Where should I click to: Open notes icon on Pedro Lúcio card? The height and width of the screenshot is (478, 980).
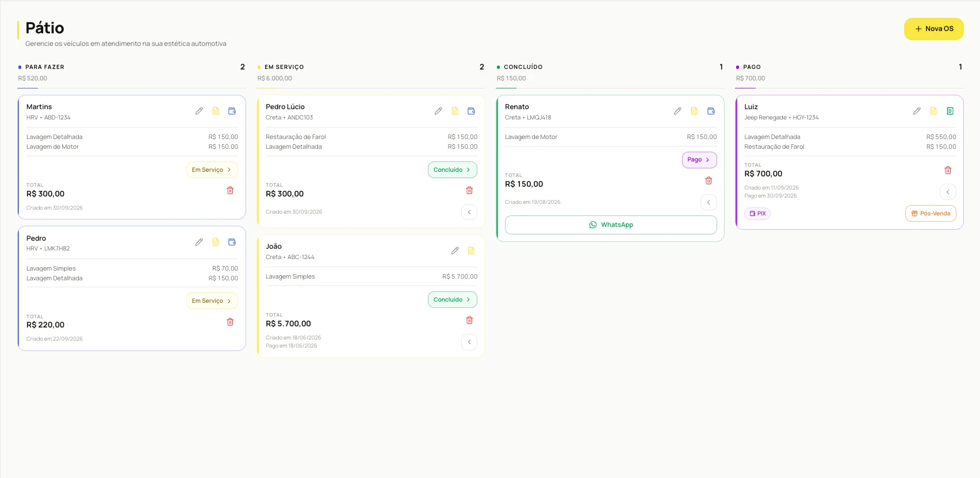[x=455, y=111]
